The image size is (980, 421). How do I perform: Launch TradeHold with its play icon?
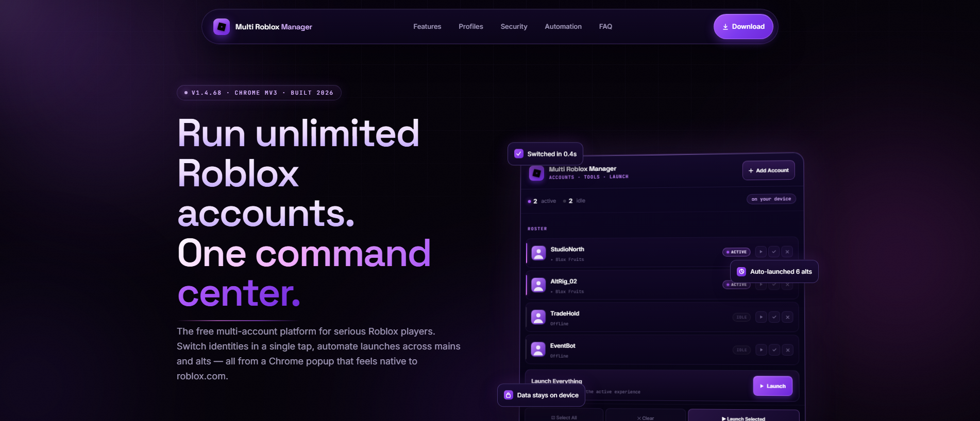(761, 317)
